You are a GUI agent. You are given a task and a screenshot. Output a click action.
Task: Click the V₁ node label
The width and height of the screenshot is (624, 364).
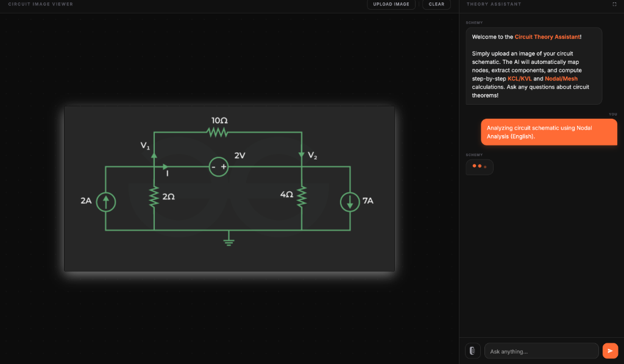click(145, 146)
